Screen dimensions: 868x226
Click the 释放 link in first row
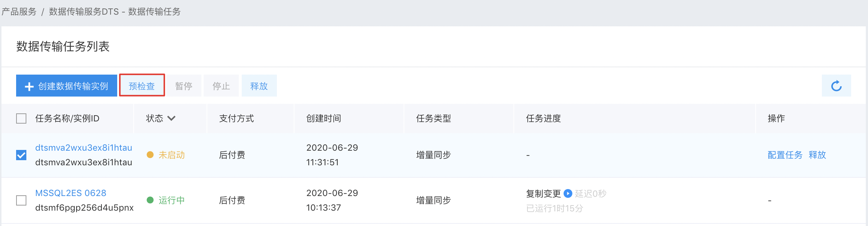[x=817, y=155]
